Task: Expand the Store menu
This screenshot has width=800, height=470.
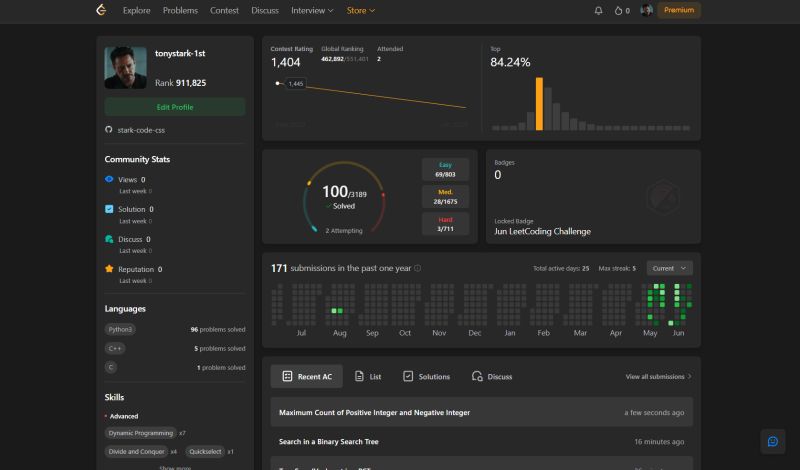Action: click(361, 10)
